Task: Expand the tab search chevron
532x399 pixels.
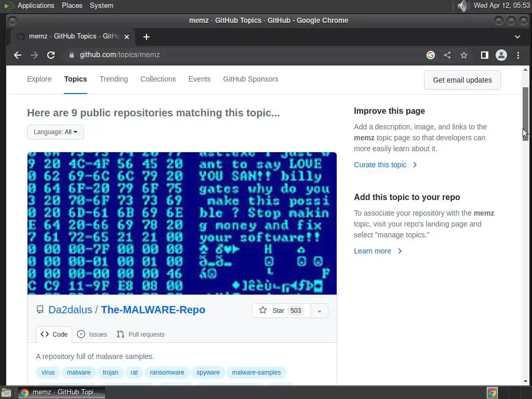Action: [x=517, y=37]
